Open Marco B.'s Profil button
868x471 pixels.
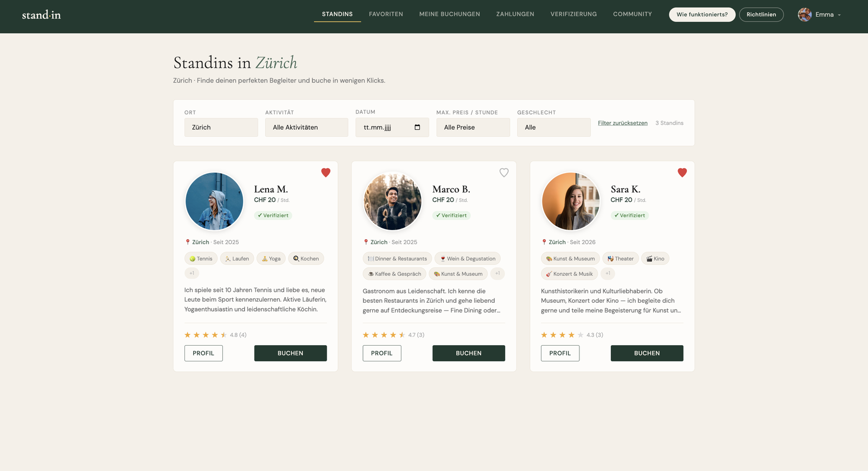[x=382, y=353]
